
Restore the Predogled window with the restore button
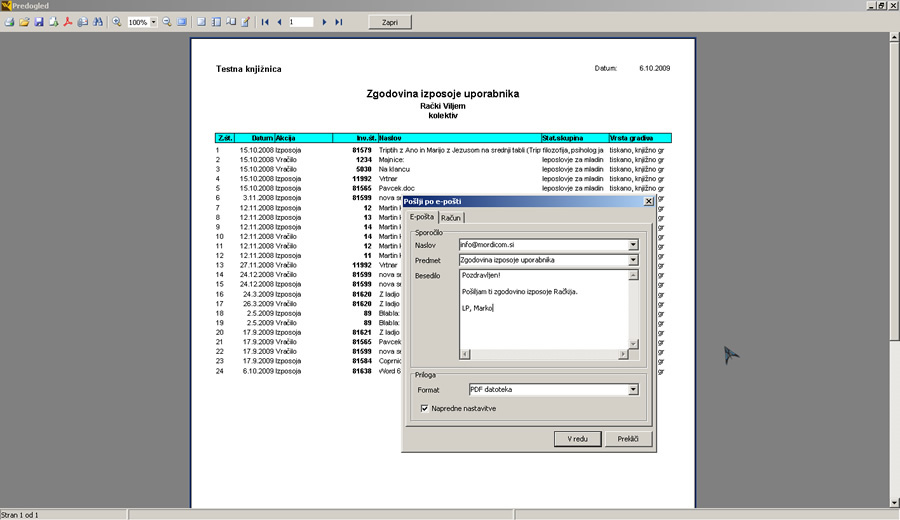[882, 5]
